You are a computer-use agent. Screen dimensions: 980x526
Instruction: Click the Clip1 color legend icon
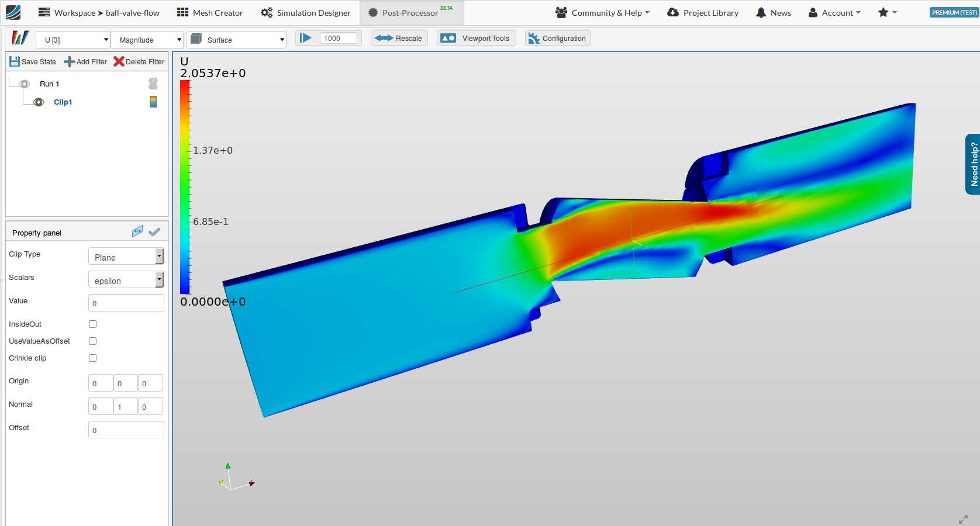(153, 102)
